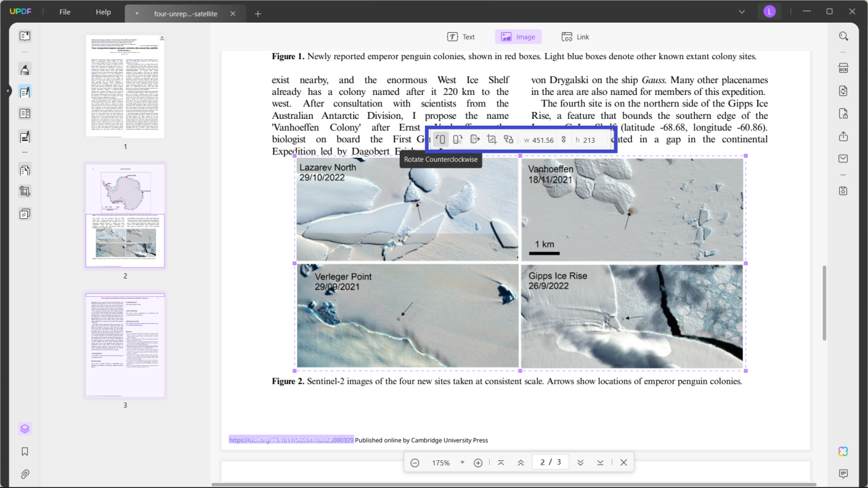This screenshot has width=868, height=488.
Task: Click the doi.org hyperlink at page bottom
Action: coord(290,440)
